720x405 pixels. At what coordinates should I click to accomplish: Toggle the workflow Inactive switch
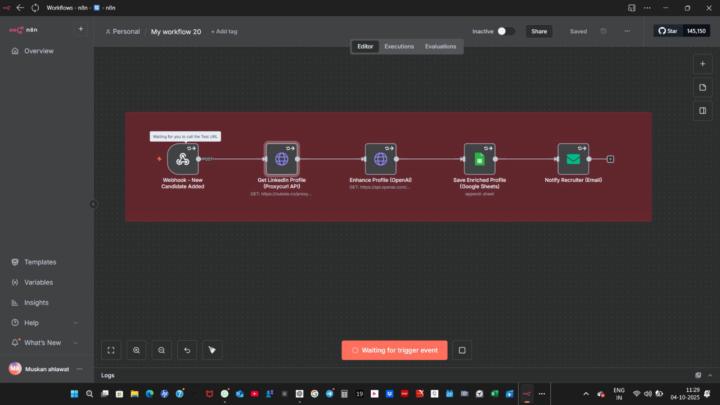click(x=506, y=31)
